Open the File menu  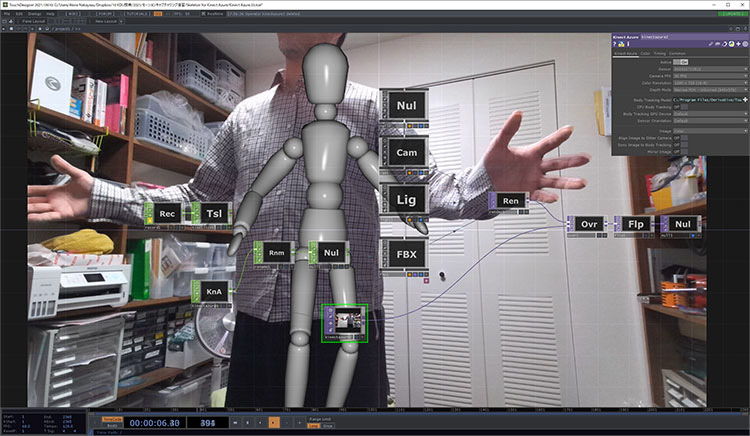coord(7,14)
